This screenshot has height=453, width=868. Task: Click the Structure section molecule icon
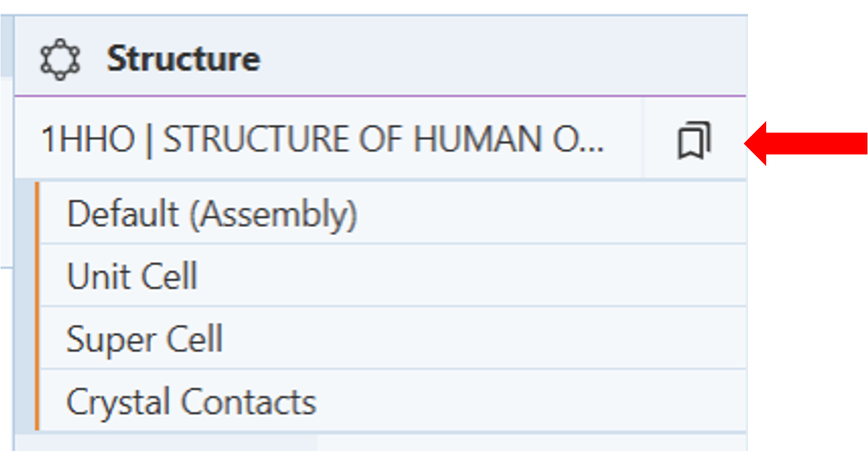[x=59, y=59]
